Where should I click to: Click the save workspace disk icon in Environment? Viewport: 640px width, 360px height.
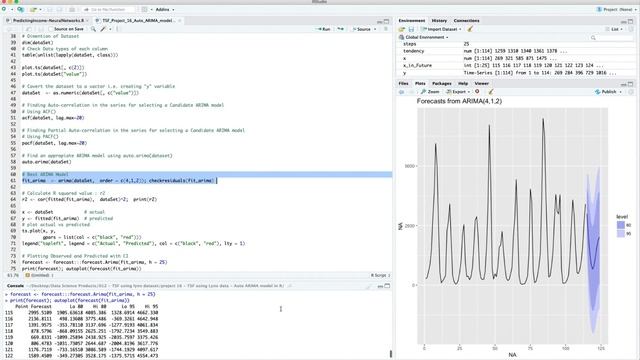pos(411,29)
